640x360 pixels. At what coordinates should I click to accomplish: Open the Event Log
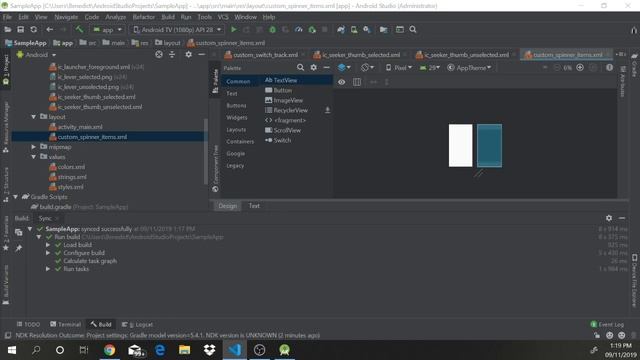point(607,324)
